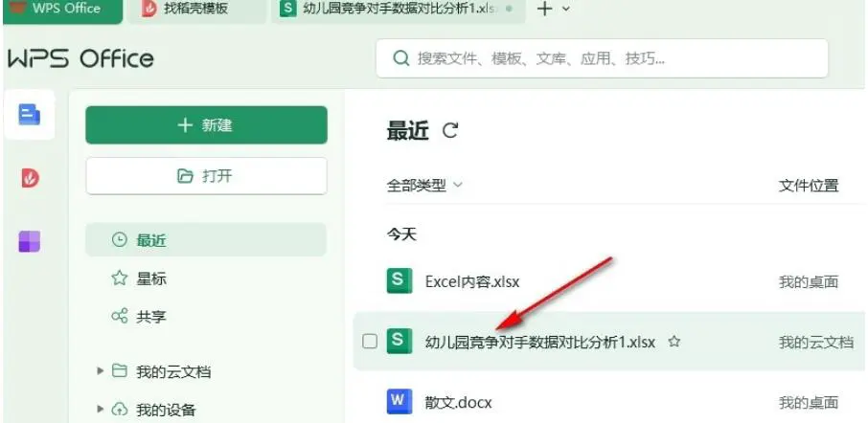
Task: Open the 我的云文档 folder
Action: (x=173, y=371)
